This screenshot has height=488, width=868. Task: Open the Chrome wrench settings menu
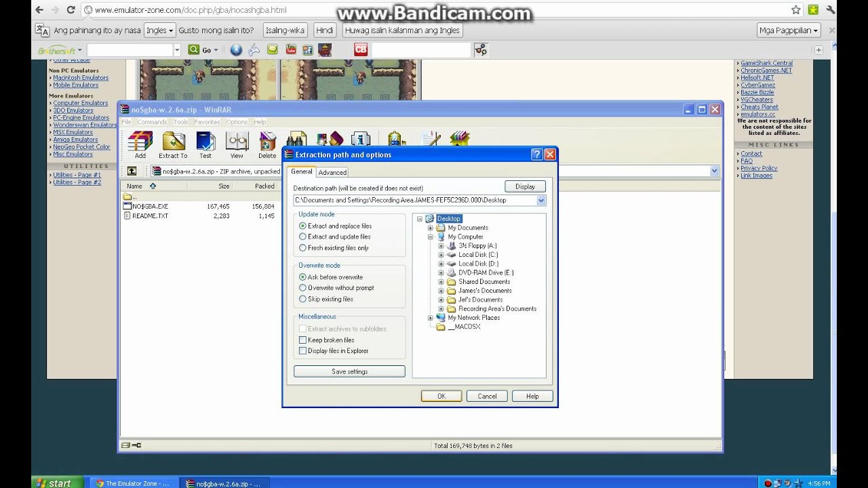[x=831, y=10]
